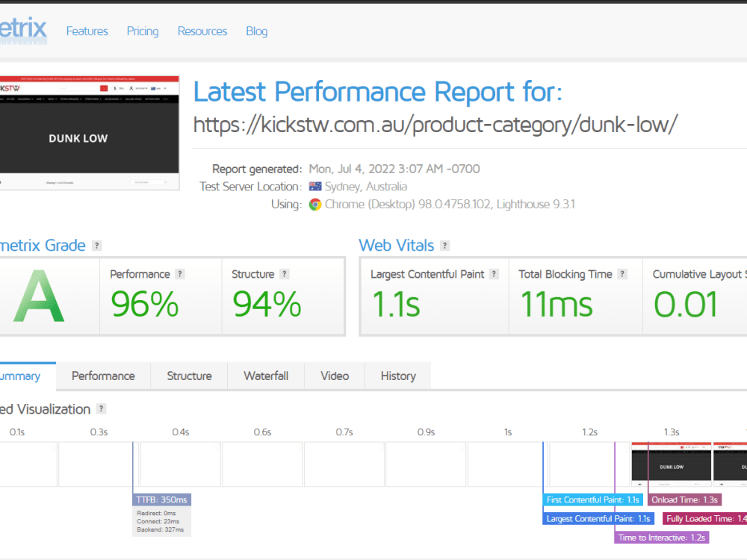Click the First Contentful Paint: 1.1s marker
The image size is (747, 560).
click(x=592, y=500)
